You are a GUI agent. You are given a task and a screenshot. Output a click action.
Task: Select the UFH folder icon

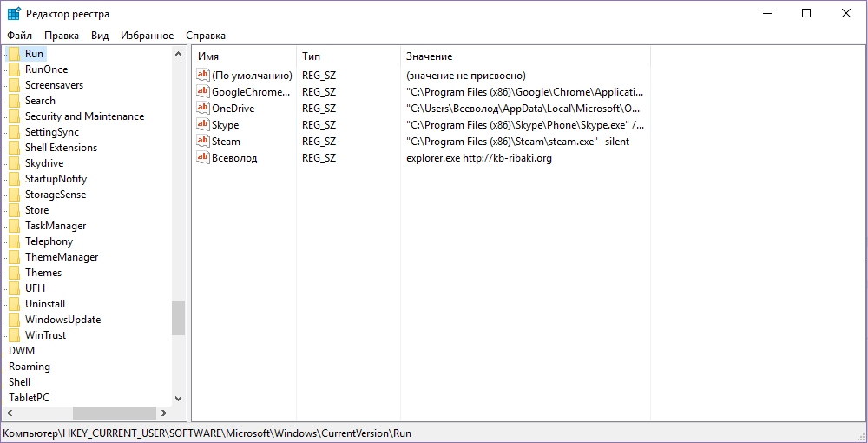pos(15,288)
